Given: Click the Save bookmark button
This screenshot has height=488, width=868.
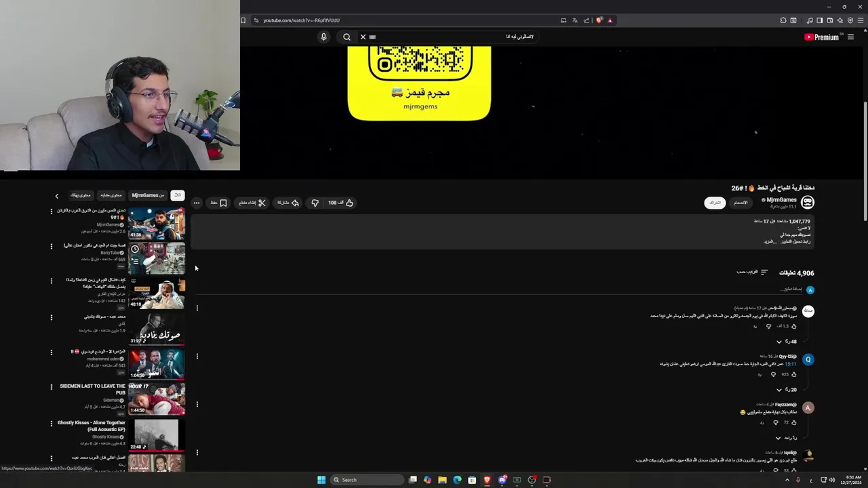Looking at the screenshot, I should [219, 203].
